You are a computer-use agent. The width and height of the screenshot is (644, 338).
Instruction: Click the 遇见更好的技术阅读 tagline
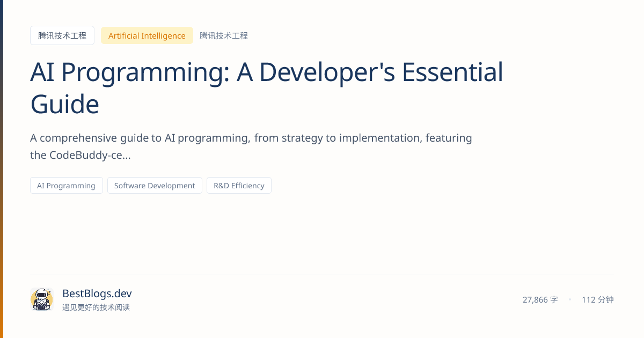[97, 307]
